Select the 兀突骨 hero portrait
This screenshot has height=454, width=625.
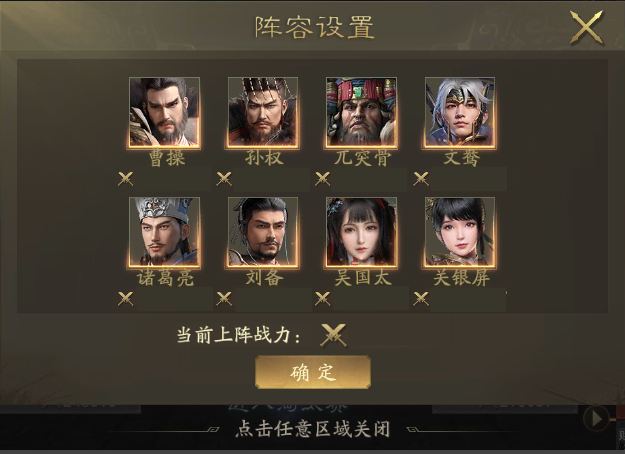pos(362,112)
